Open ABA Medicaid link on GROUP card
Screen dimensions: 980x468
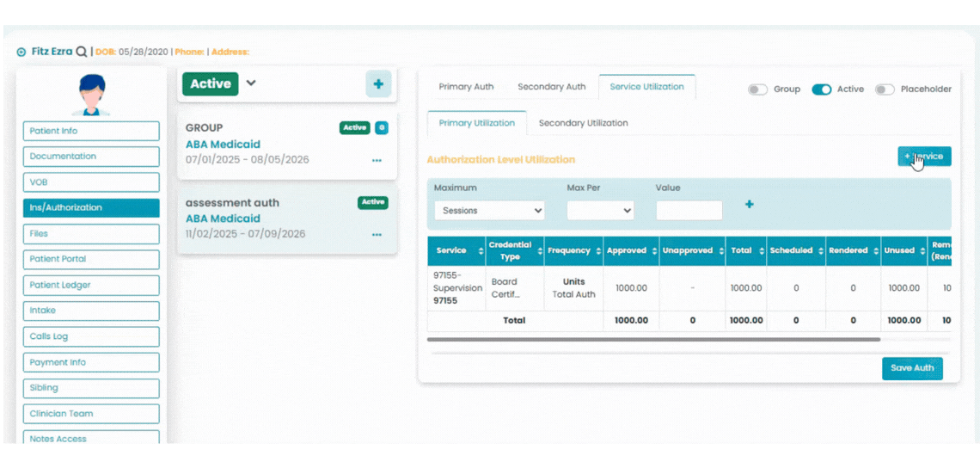point(224,145)
